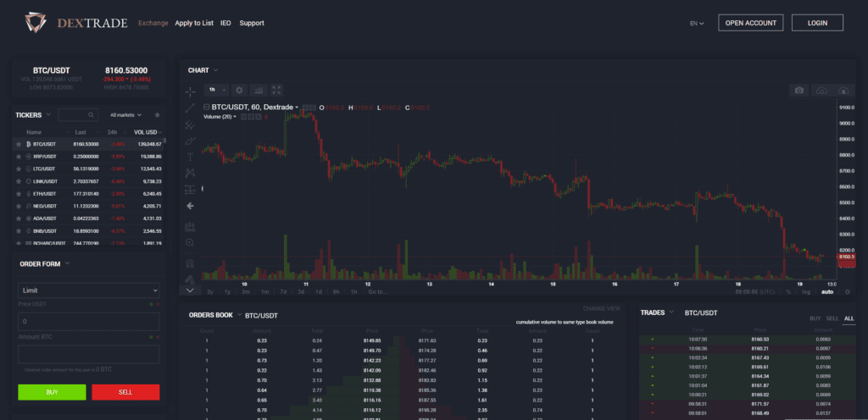Set chart range to 7d
This screenshot has width=868, height=420.
pos(283,292)
